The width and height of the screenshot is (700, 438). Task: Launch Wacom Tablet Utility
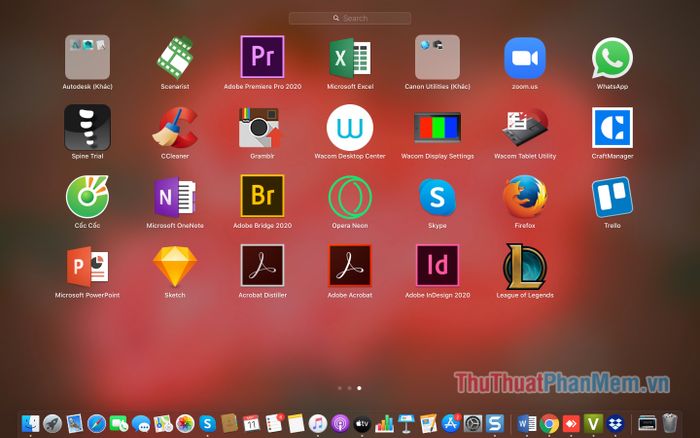[525, 127]
